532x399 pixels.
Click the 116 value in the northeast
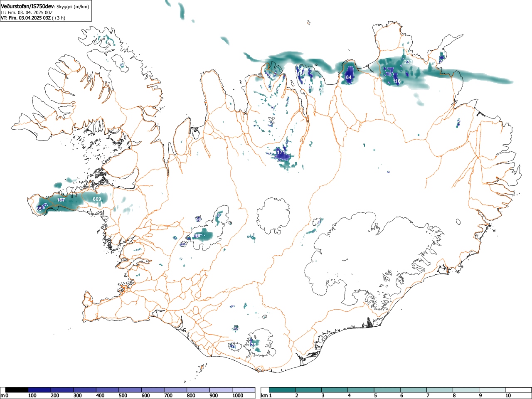(397, 81)
